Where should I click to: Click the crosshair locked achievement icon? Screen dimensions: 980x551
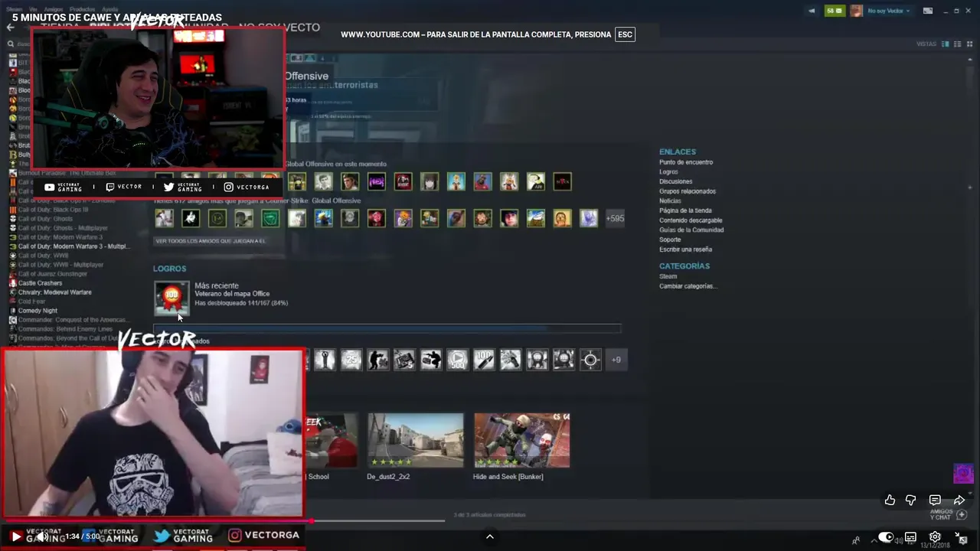click(590, 360)
